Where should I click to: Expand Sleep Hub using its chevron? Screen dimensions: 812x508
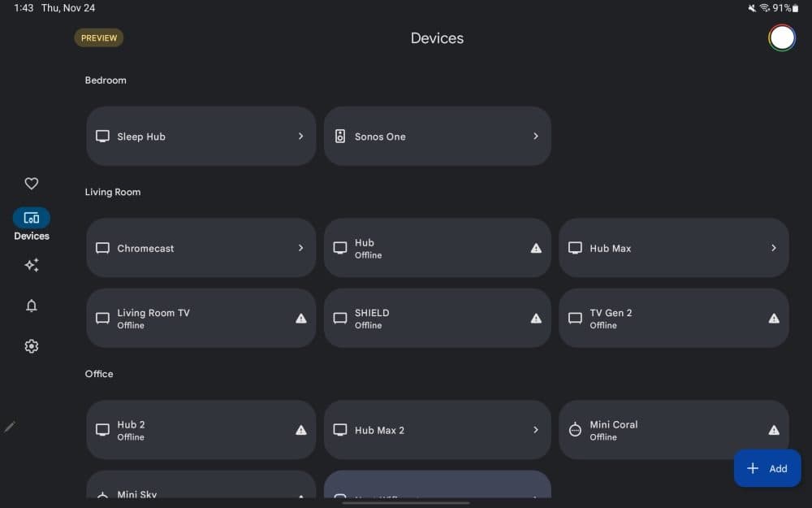click(x=300, y=136)
